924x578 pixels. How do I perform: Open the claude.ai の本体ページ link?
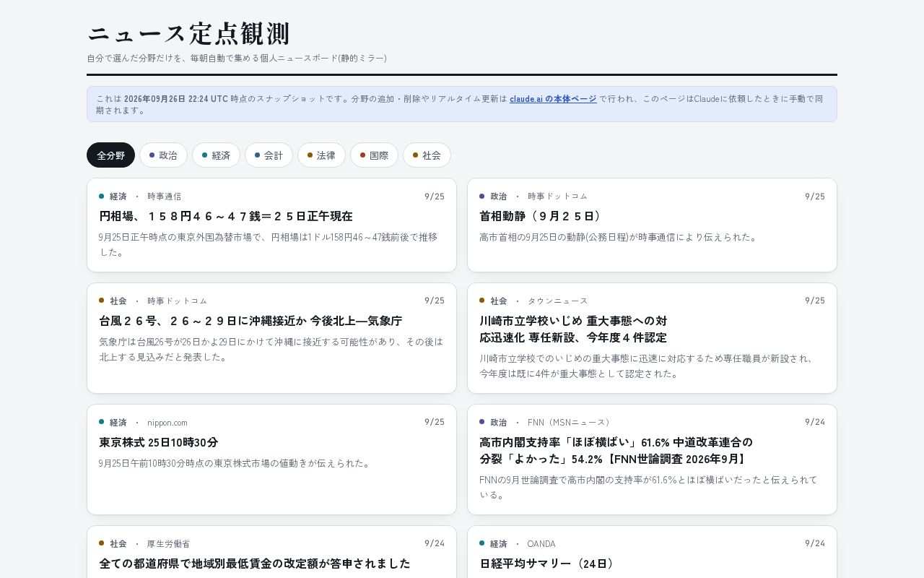[553, 99]
